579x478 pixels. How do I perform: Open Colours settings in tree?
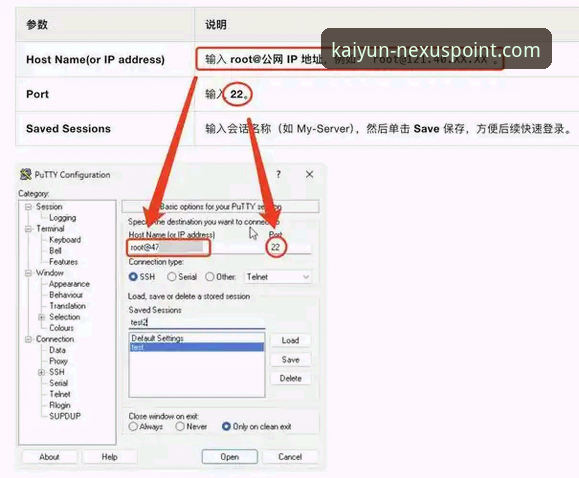pos(61,328)
